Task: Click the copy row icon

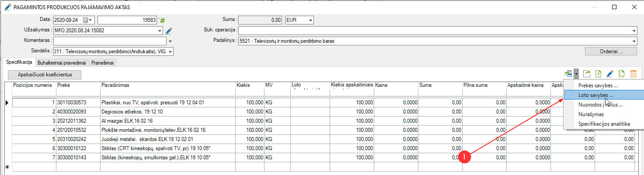Action: pyautogui.click(x=622, y=74)
